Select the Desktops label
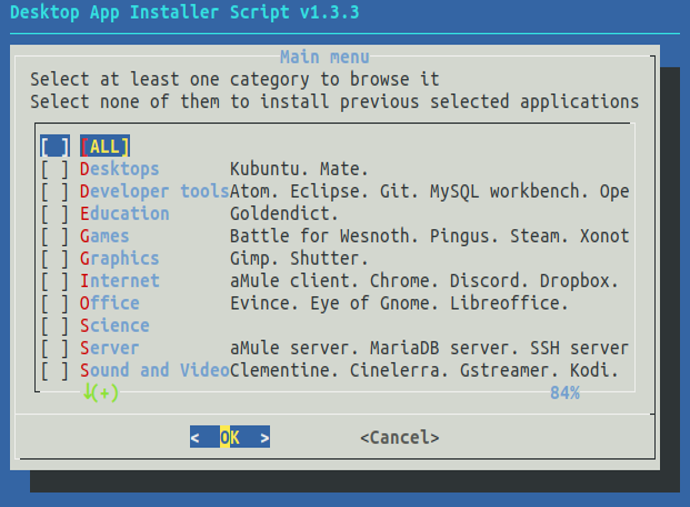The width and height of the screenshot is (690, 507). point(119,169)
